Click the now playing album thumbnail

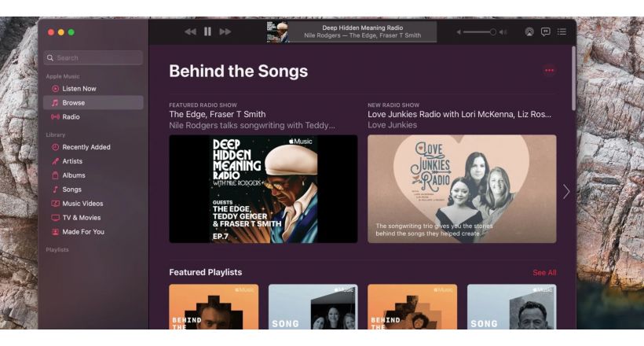coord(277,31)
